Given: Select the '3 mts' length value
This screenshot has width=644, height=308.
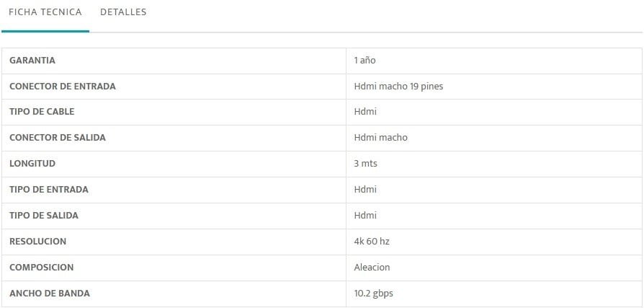Looking at the screenshot, I should point(365,164).
